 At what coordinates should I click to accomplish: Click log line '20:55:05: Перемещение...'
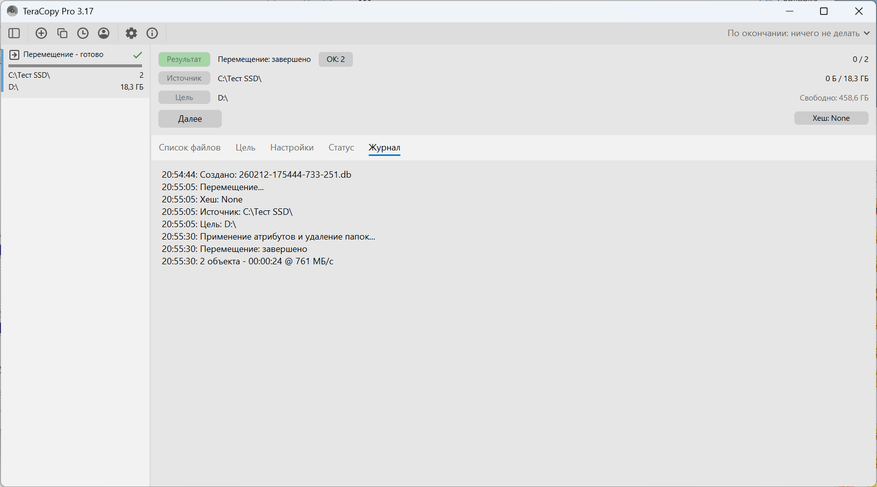click(213, 187)
